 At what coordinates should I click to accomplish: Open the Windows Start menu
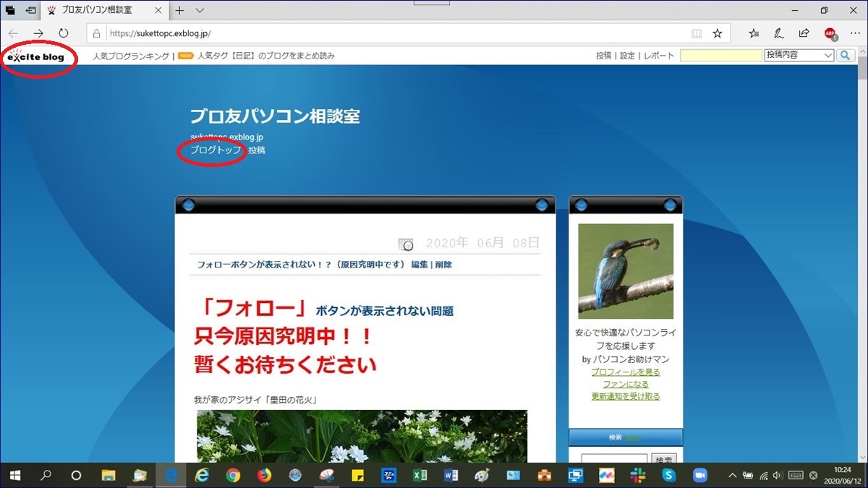click(14, 475)
